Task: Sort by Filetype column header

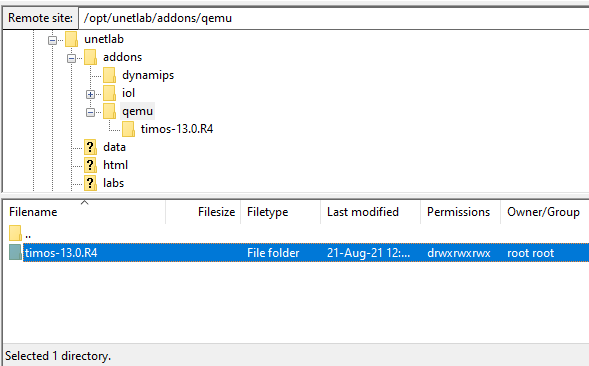Action: [x=281, y=212]
